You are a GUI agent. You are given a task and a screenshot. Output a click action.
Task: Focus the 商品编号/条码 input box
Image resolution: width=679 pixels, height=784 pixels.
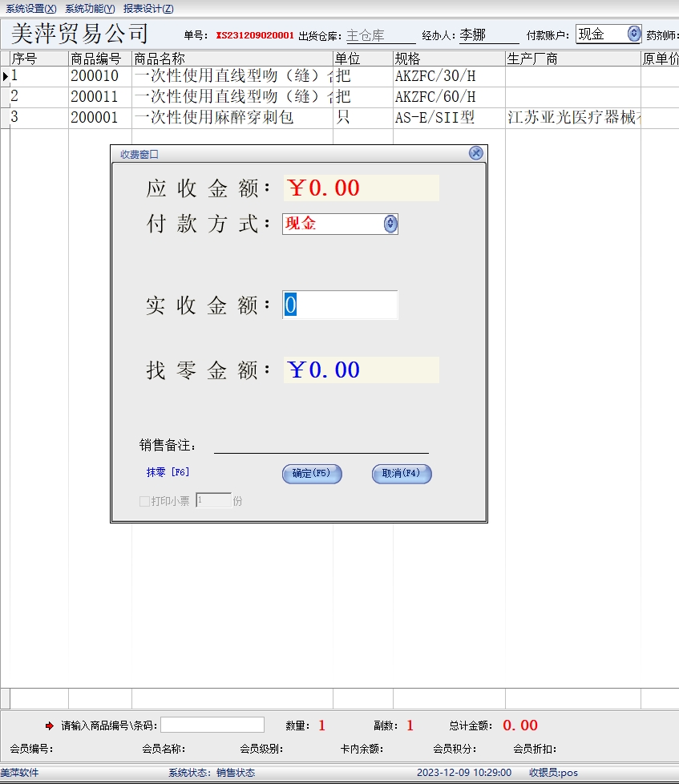[212, 725]
